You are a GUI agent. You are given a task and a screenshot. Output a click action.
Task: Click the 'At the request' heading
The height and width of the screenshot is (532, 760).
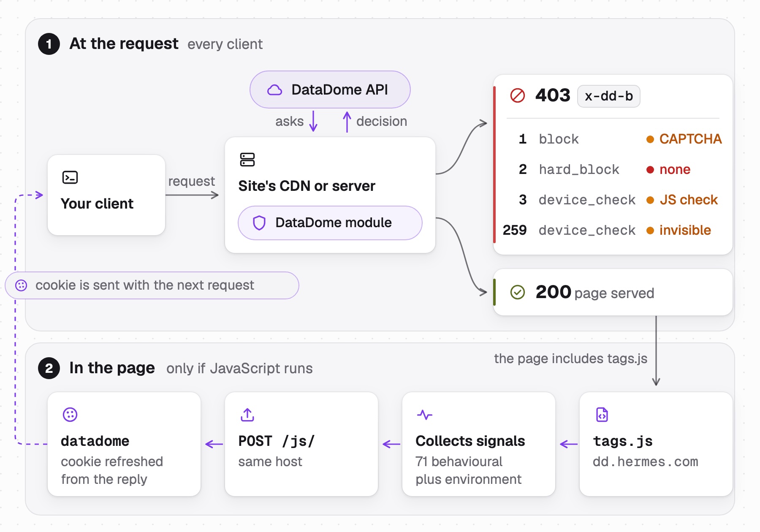click(x=124, y=44)
